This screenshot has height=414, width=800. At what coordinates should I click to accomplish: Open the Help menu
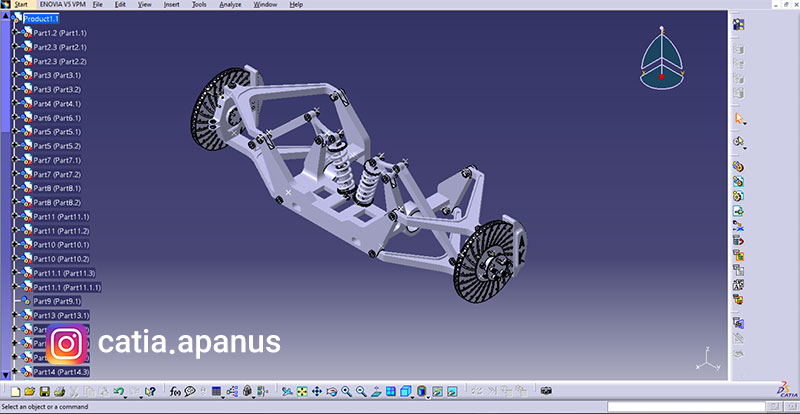[296, 5]
